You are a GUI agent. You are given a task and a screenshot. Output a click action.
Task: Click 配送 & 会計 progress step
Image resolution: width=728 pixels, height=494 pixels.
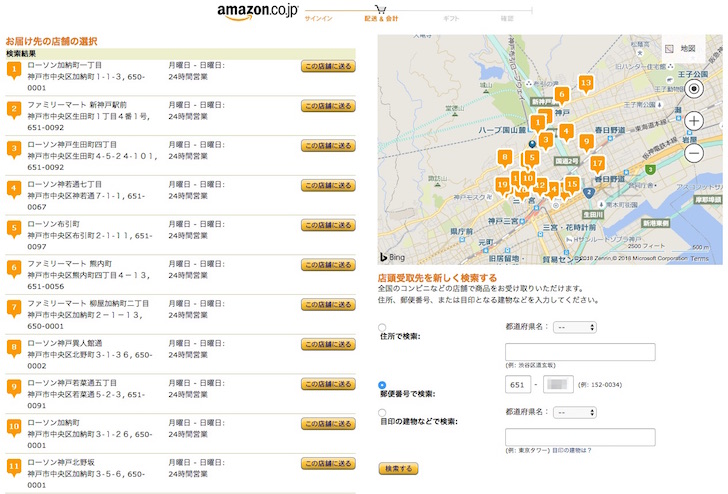click(x=381, y=19)
